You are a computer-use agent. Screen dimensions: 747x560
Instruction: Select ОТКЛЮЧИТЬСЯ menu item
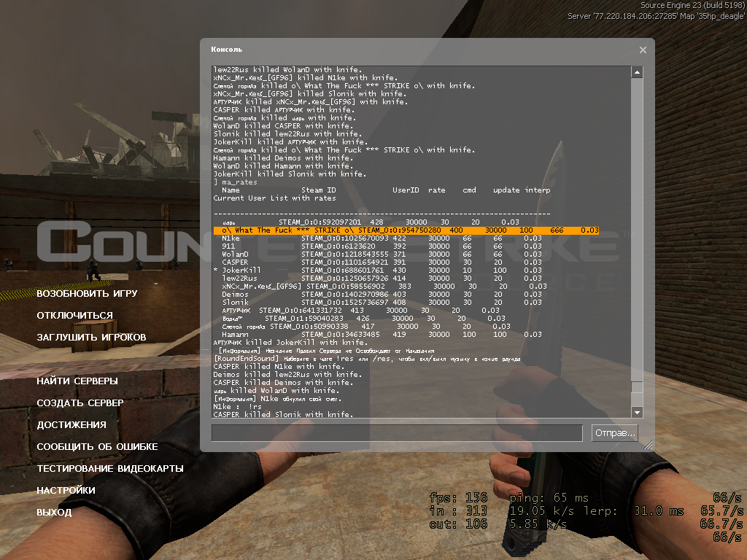click(x=75, y=315)
